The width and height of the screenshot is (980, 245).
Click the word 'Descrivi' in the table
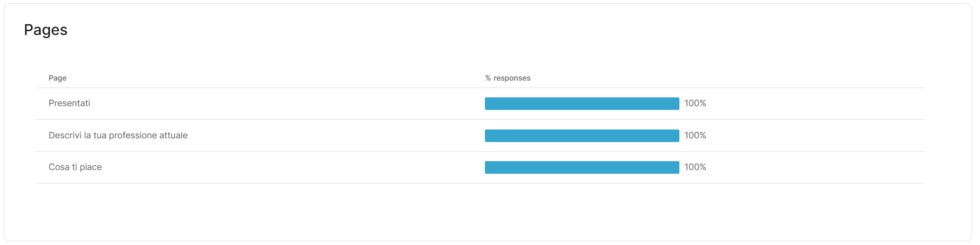pyautogui.click(x=65, y=136)
